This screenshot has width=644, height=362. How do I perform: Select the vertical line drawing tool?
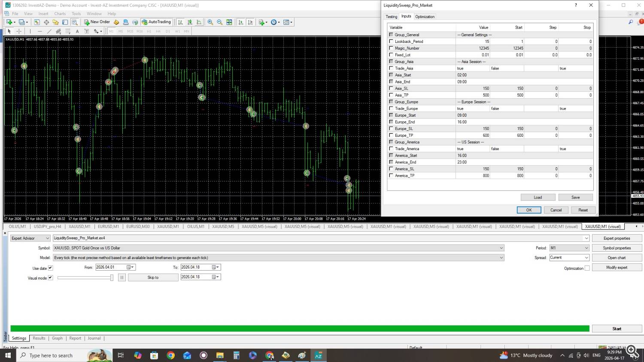click(x=30, y=31)
